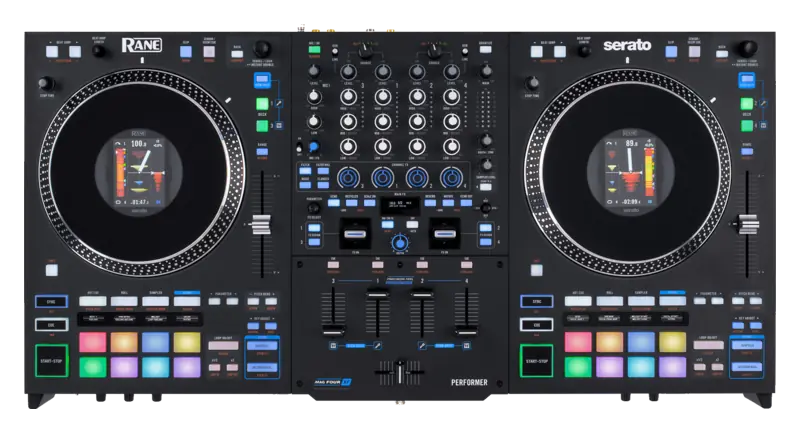Click the square icon beside Deck 3
Viewport: 800px width, 433px height.
coord(279,125)
